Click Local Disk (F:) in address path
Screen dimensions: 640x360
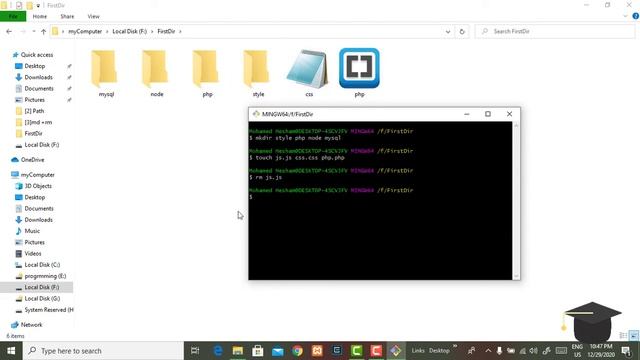[129, 31]
